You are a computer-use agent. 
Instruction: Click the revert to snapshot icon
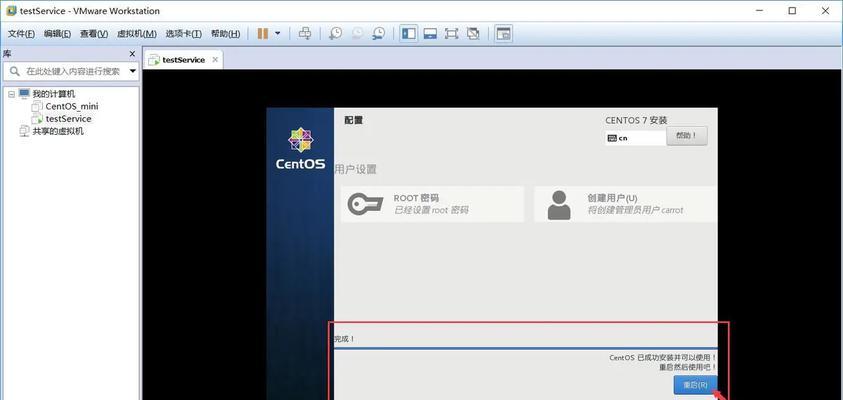click(x=358, y=33)
